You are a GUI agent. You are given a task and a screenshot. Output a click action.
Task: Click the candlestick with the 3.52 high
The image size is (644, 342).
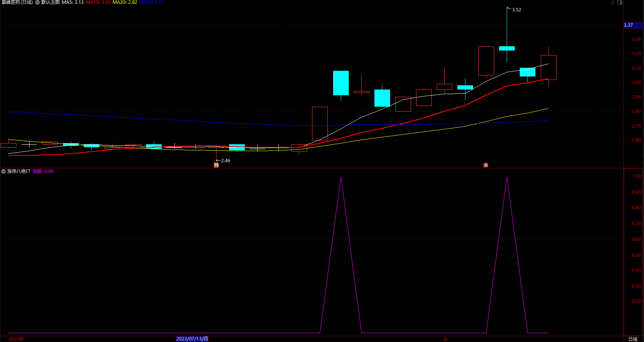pyautogui.click(x=507, y=48)
